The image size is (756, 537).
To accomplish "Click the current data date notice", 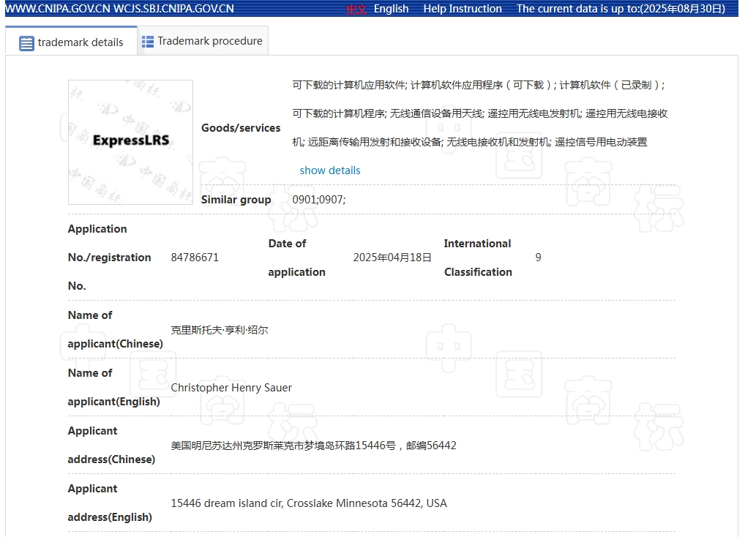I will [x=621, y=9].
